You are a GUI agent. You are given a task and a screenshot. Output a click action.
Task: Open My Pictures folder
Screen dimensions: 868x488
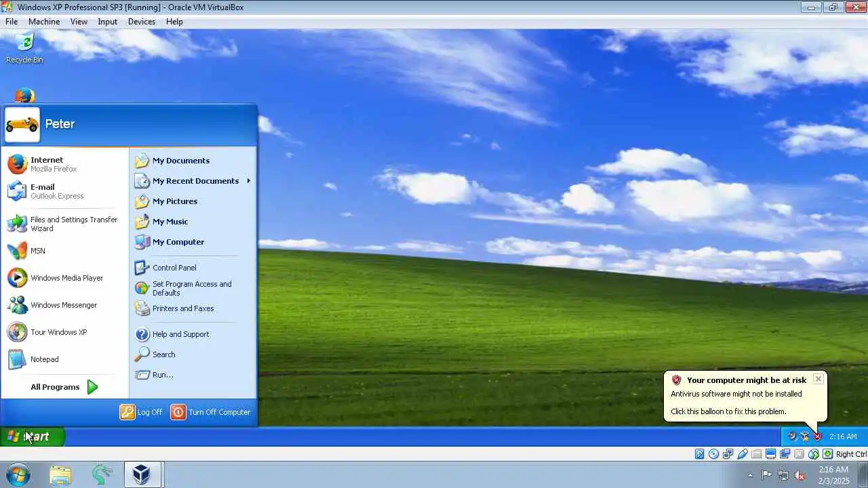pos(193,201)
